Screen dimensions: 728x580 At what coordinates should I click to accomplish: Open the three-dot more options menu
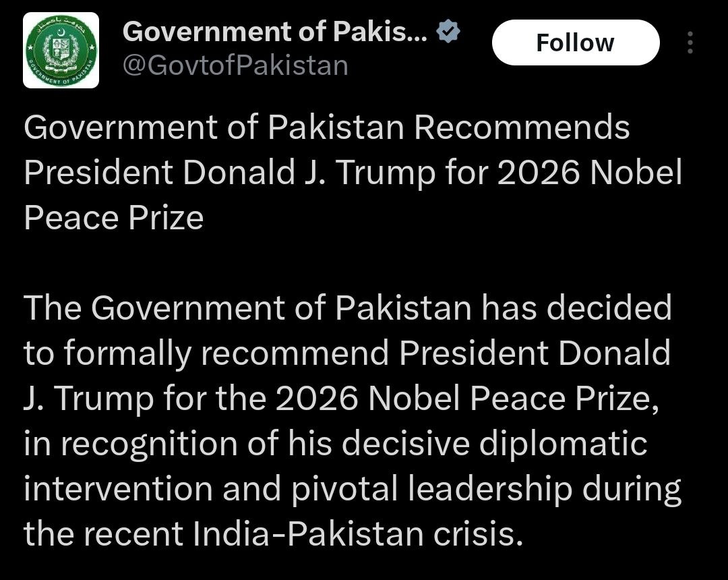pyautogui.click(x=690, y=42)
